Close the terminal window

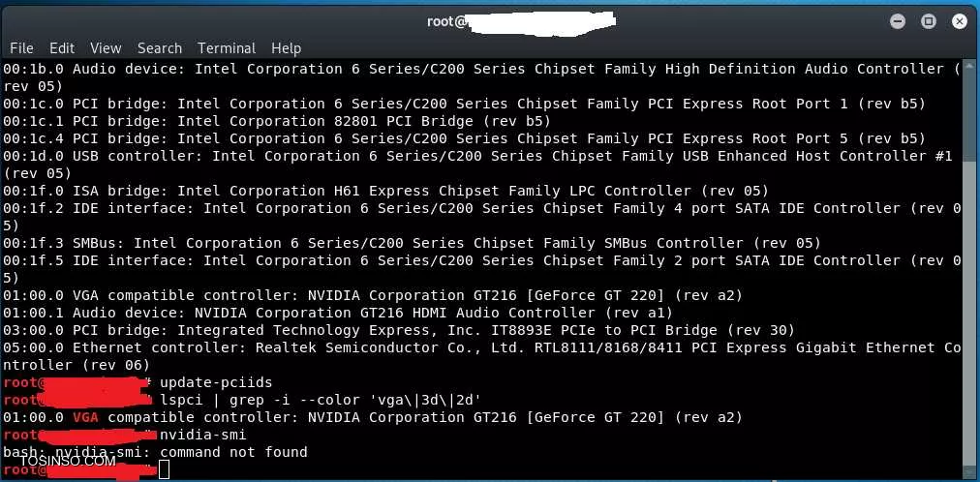point(960,22)
